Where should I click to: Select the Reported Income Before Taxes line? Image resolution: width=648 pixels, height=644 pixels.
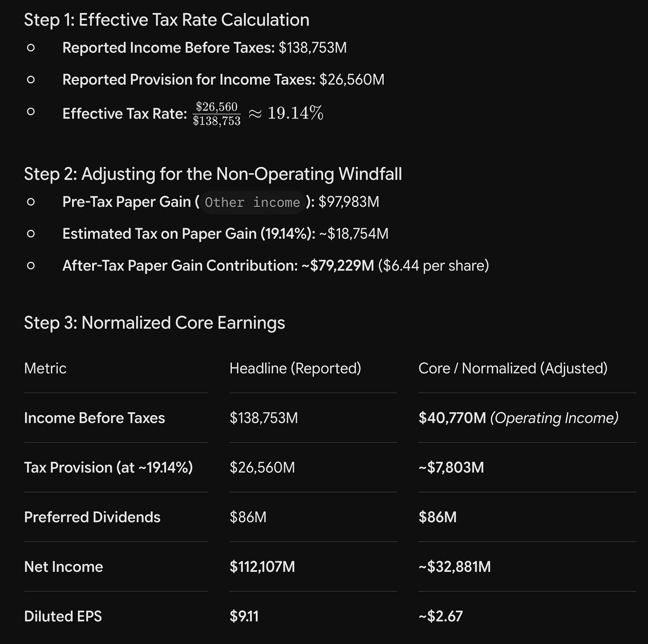[x=204, y=48]
